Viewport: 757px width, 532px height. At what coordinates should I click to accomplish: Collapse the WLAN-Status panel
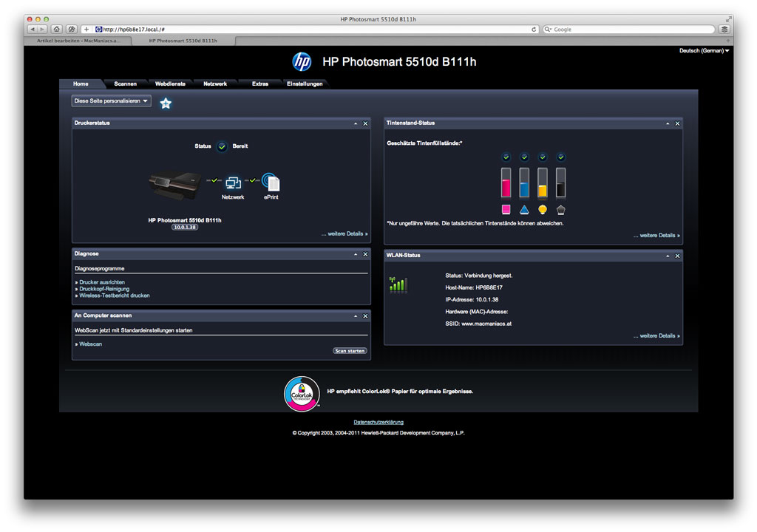(x=668, y=256)
